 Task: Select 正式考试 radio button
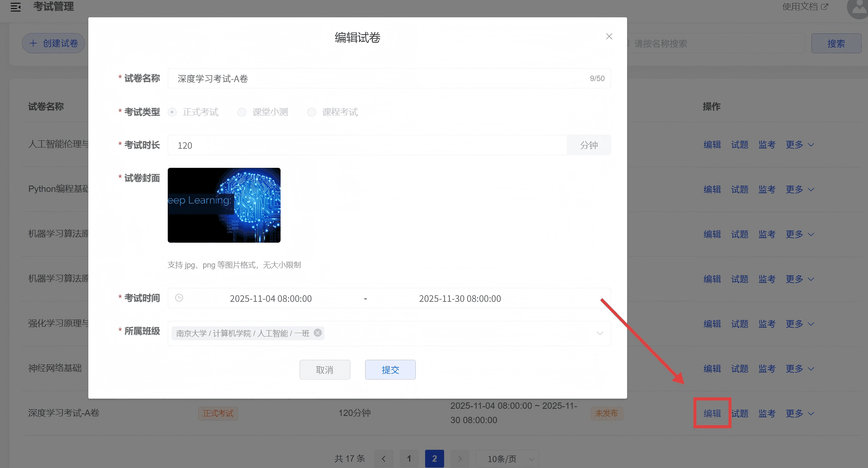(172, 112)
